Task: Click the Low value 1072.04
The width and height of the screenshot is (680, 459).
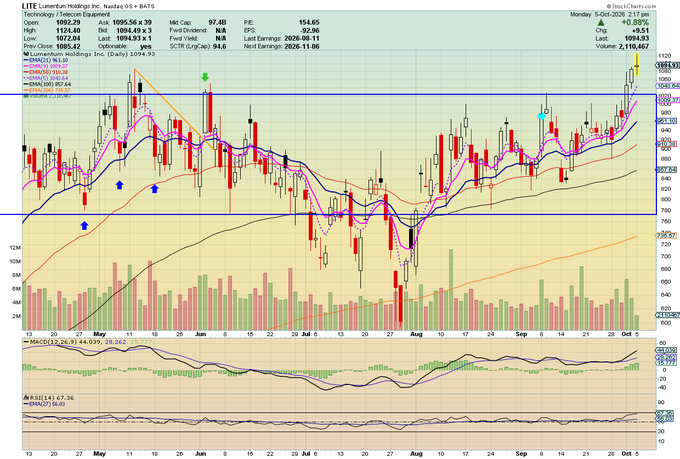Action: tap(68, 38)
